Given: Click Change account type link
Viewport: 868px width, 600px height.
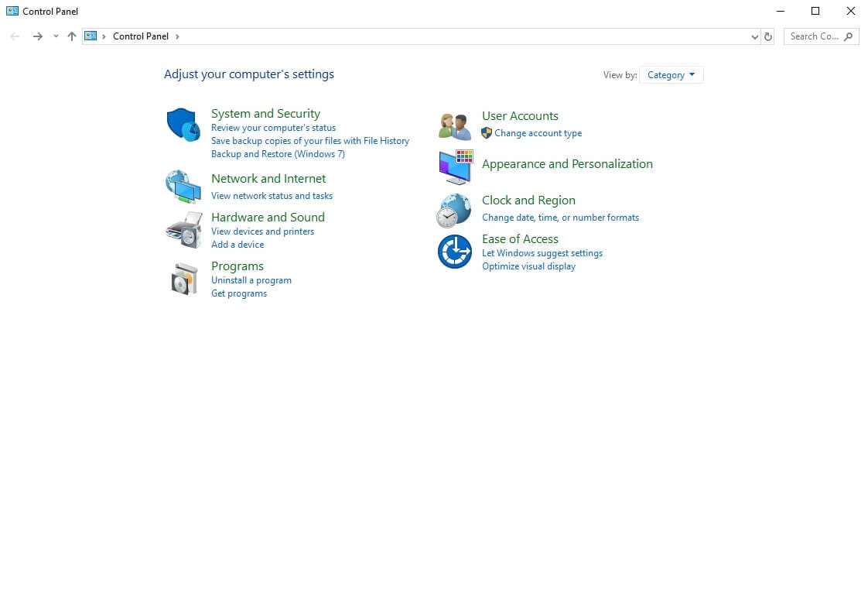Looking at the screenshot, I should pos(538,133).
